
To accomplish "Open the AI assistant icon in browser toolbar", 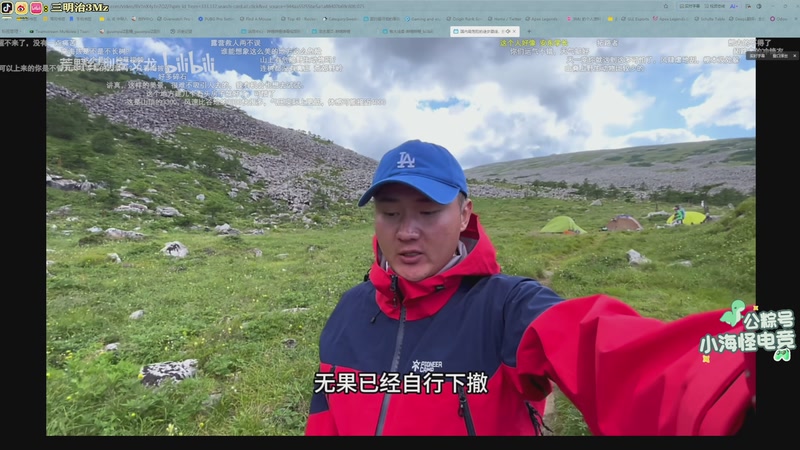I will [x=734, y=6].
